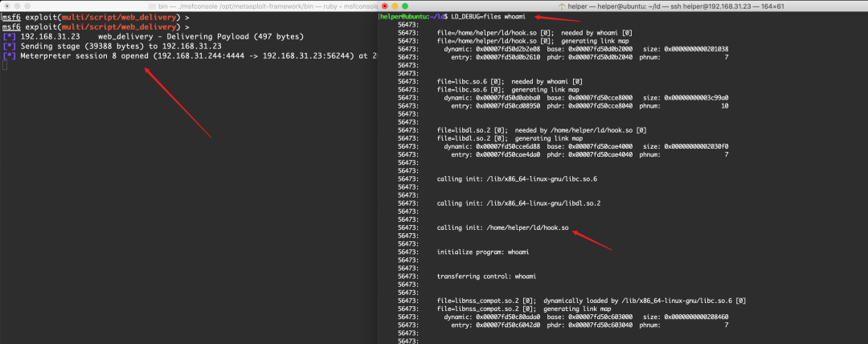Click the msfconsole input cursor block

[5, 65]
